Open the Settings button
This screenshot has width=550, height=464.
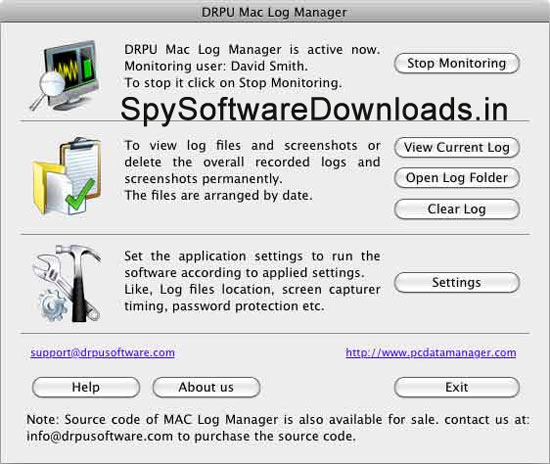(456, 282)
